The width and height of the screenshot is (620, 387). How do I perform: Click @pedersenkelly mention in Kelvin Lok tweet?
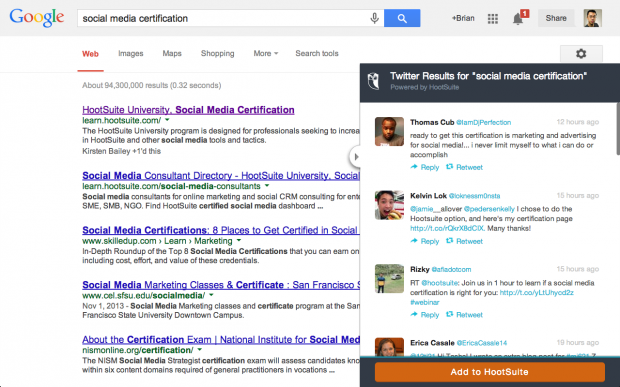point(489,209)
